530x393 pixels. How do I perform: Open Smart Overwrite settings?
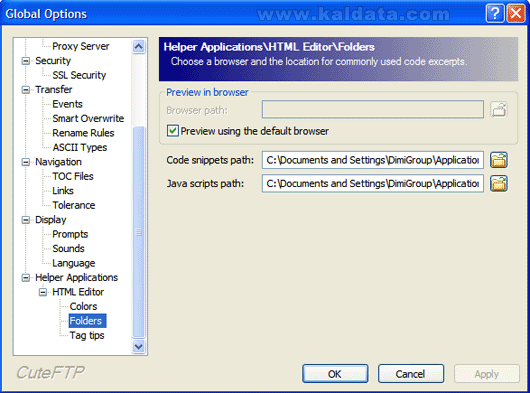[x=88, y=119]
